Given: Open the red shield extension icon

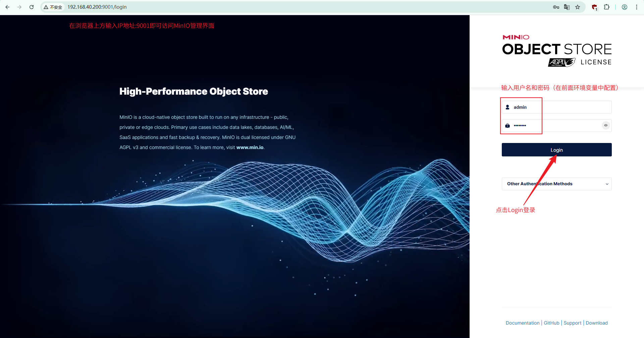Looking at the screenshot, I should coord(594,7).
